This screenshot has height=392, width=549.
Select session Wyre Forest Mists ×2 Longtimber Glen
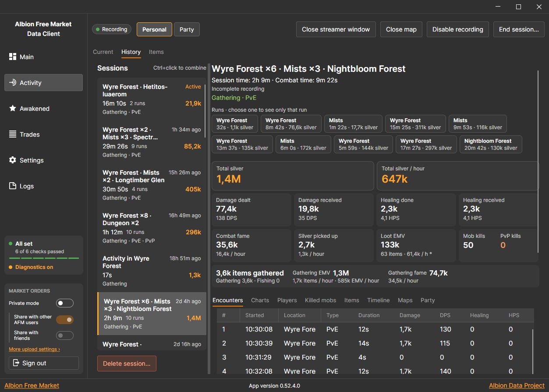click(152, 185)
